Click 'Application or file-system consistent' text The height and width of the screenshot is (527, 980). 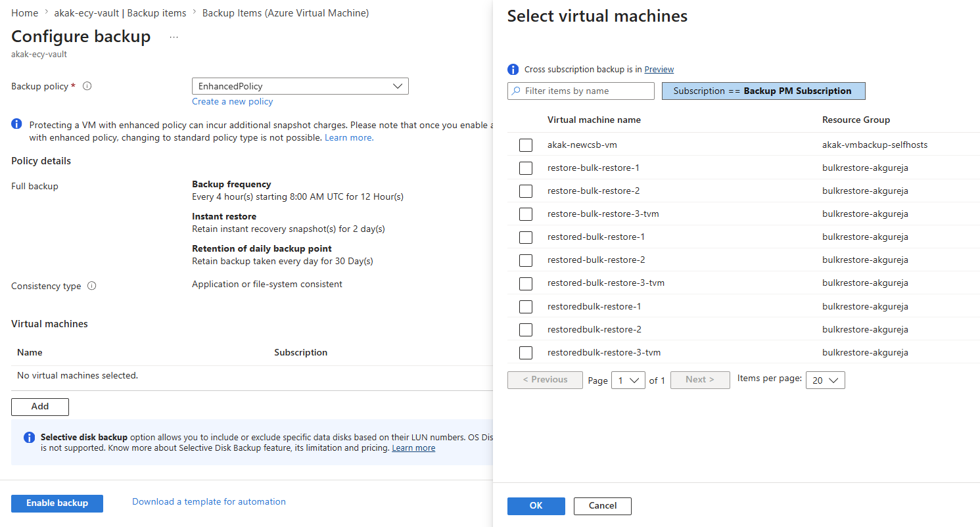[267, 284]
